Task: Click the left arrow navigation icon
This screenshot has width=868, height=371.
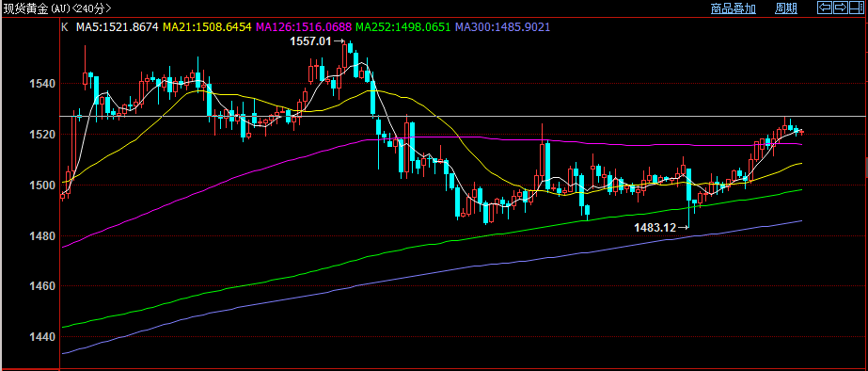Action: coord(825,8)
